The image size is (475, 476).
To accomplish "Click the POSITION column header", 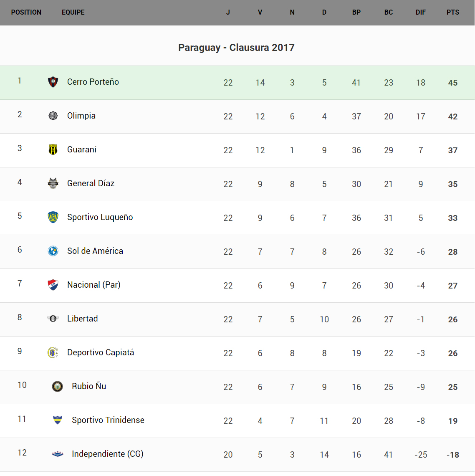I will pos(26,13).
